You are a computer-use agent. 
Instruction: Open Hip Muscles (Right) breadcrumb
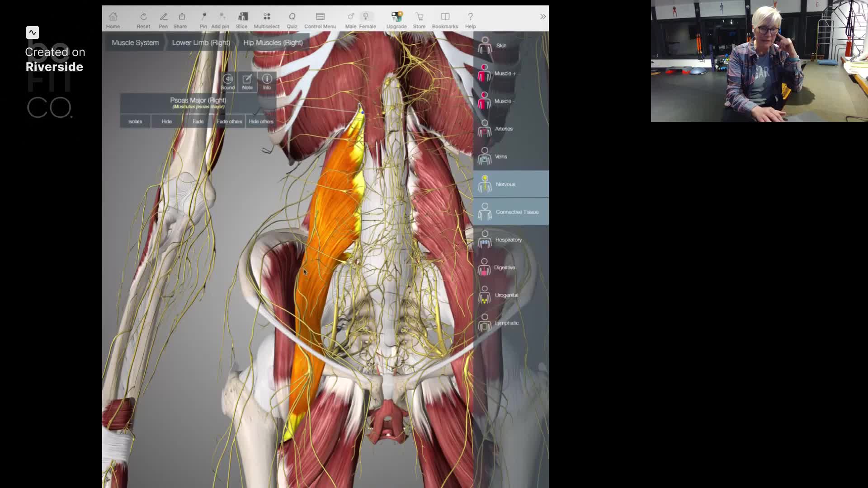click(273, 42)
